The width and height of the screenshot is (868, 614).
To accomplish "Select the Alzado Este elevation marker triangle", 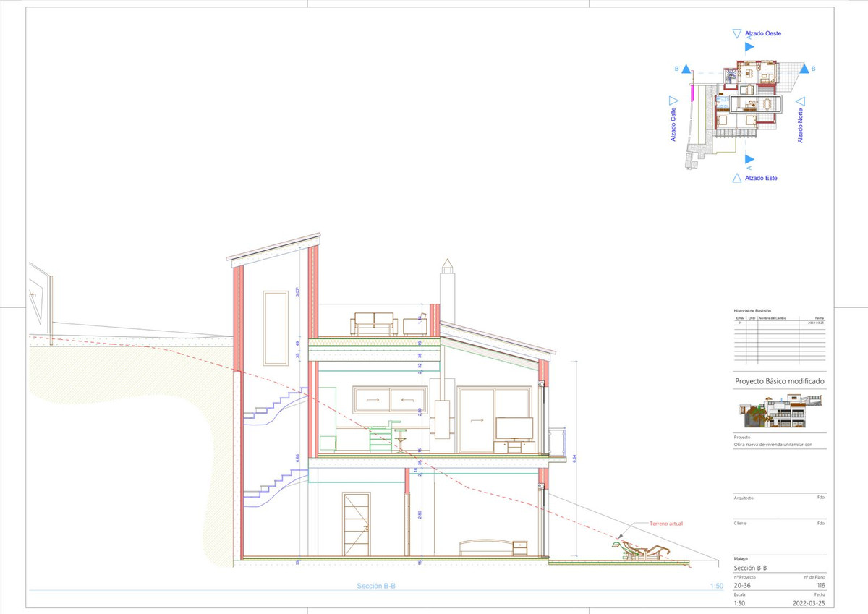I will (x=737, y=177).
